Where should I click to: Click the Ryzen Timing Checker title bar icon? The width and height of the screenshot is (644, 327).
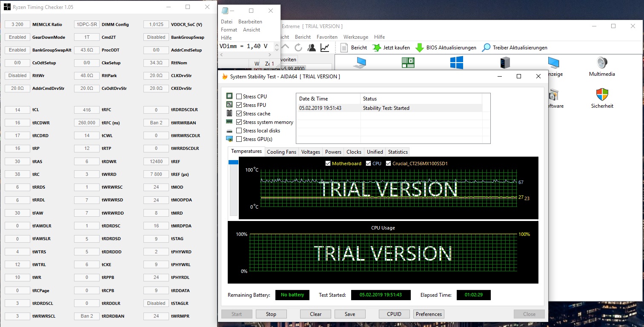tap(7, 7)
